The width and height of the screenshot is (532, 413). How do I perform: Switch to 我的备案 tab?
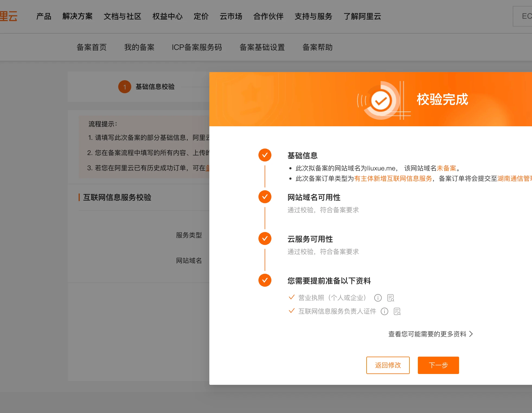(139, 47)
